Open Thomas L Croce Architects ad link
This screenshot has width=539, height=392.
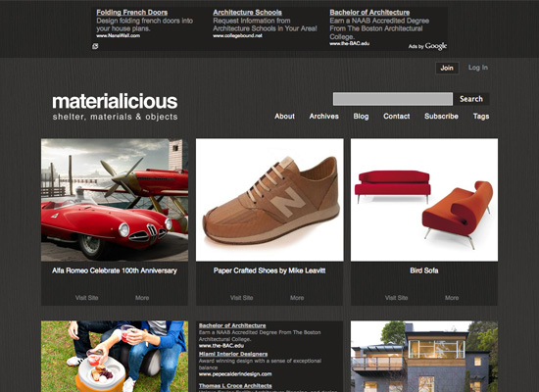[235, 386]
